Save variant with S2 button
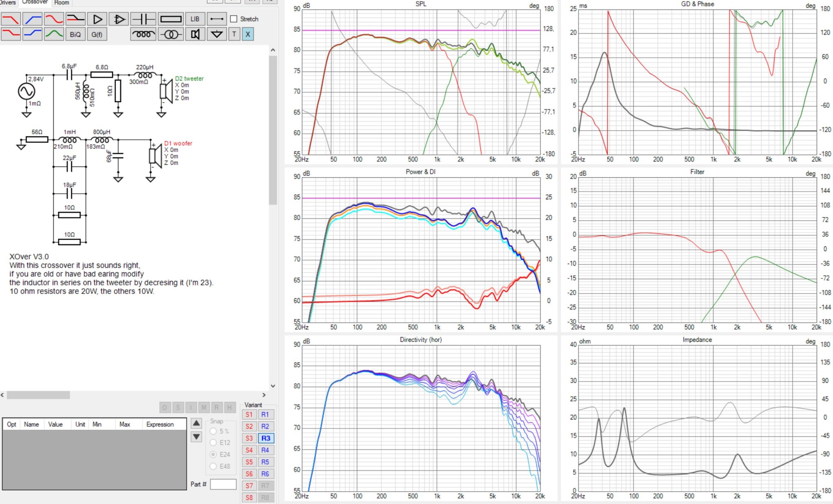 (x=249, y=426)
